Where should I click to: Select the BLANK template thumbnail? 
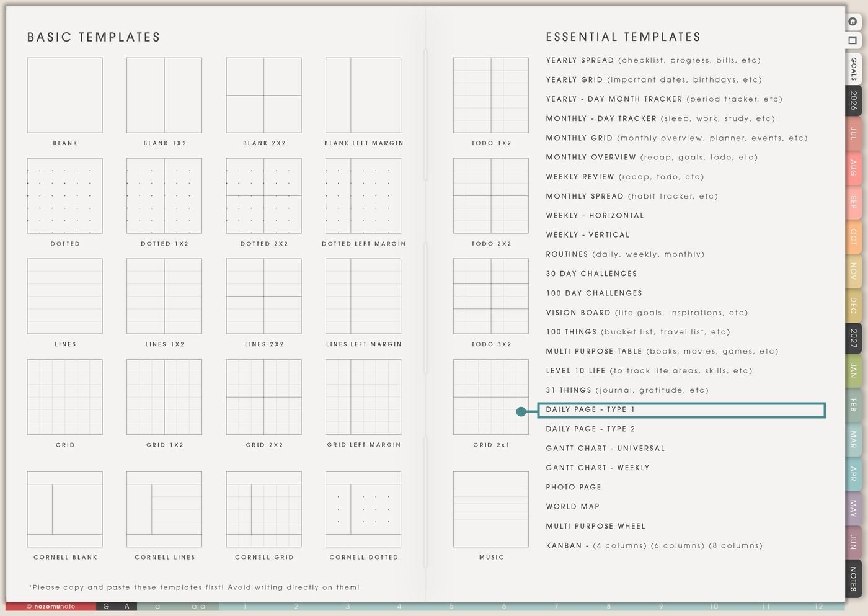(65, 96)
